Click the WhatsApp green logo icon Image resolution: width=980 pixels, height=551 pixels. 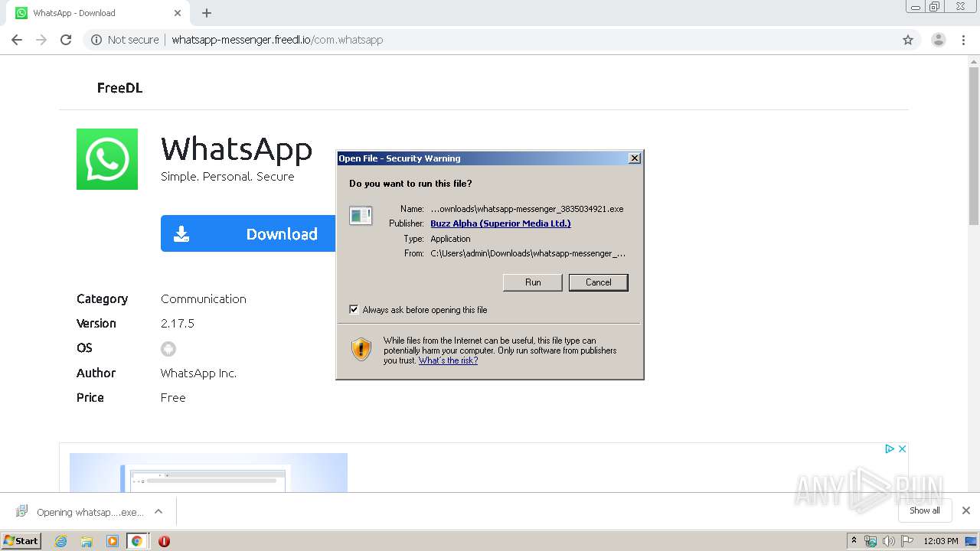[x=107, y=159]
